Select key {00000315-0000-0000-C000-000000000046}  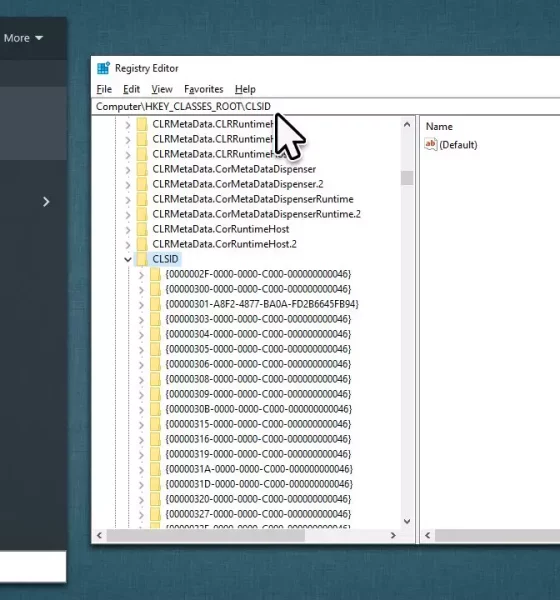[258, 424]
